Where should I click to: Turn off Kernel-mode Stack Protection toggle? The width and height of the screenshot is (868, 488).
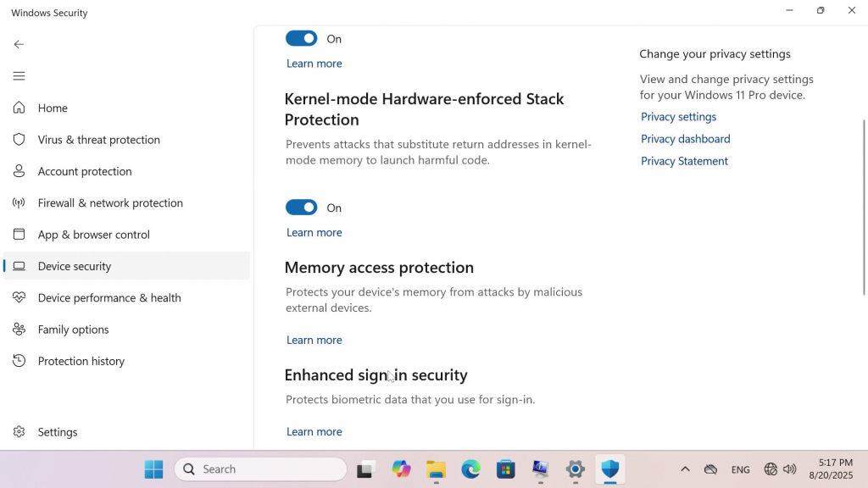[x=301, y=208]
